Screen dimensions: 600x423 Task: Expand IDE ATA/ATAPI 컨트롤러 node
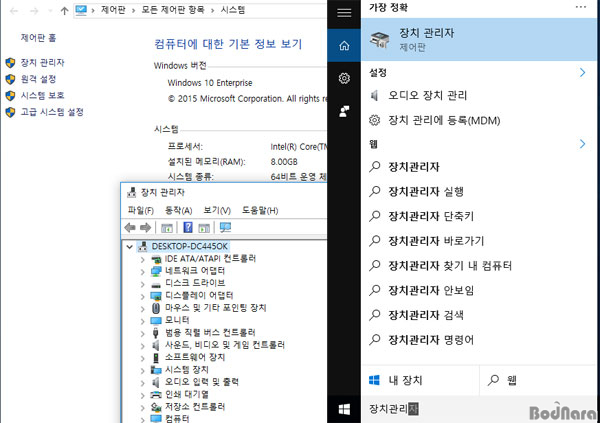tap(142, 260)
